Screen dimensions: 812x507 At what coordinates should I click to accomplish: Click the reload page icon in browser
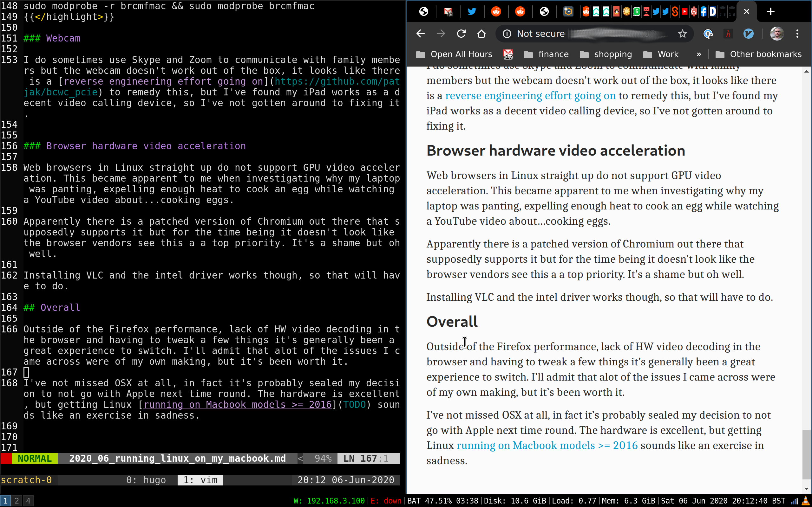461,34
